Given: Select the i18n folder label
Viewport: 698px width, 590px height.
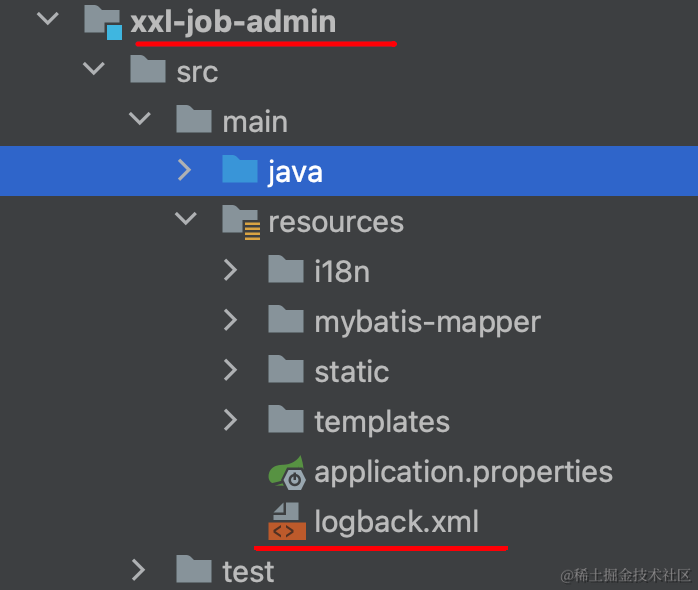Looking at the screenshot, I should pos(342,271).
